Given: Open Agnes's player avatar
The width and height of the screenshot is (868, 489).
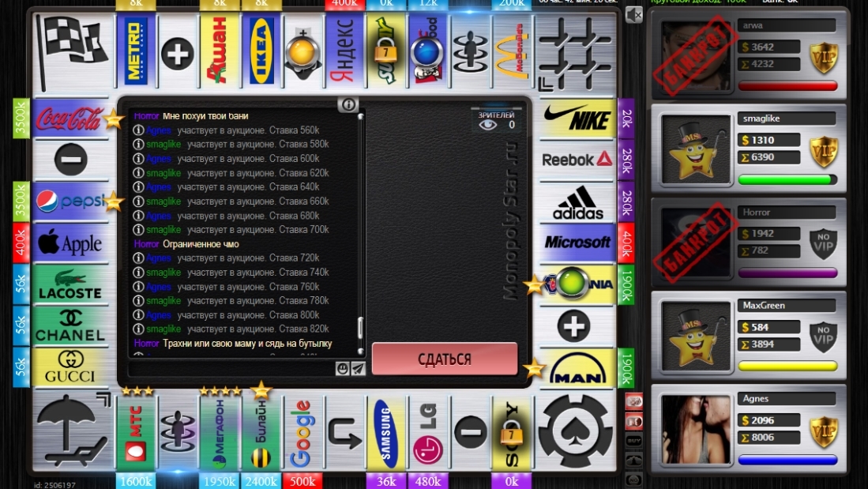Looking at the screenshot, I should click(695, 430).
